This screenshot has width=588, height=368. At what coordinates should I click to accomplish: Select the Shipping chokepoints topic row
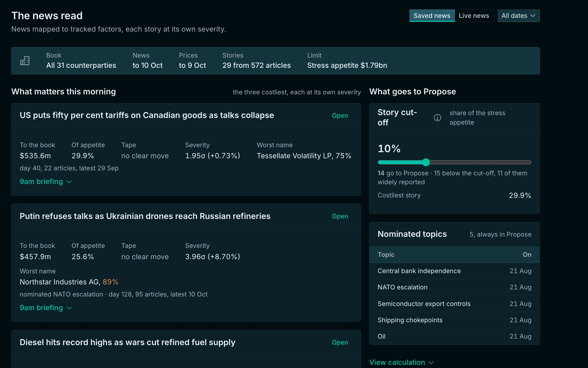[454, 320]
